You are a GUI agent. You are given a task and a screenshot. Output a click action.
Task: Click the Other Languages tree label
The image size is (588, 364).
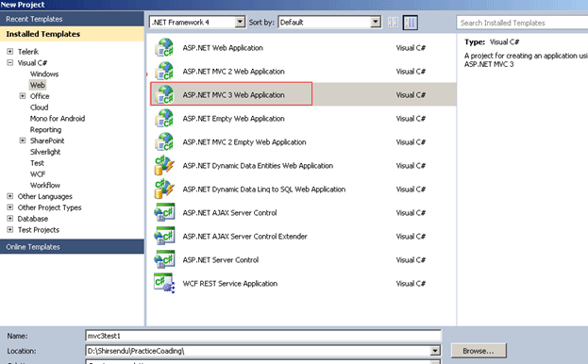tap(45, 196)
